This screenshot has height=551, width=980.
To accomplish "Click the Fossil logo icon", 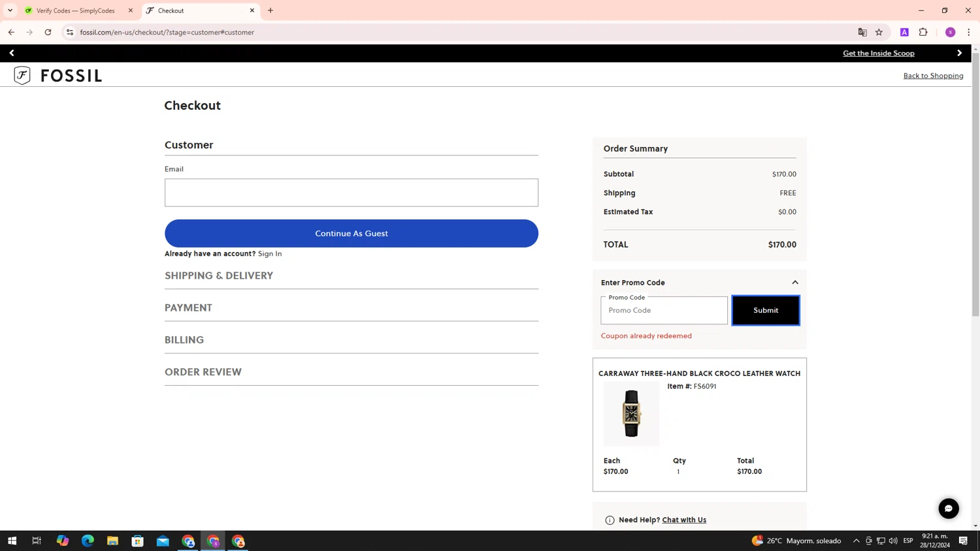I will pyautogui.click(x=22, y=76).
